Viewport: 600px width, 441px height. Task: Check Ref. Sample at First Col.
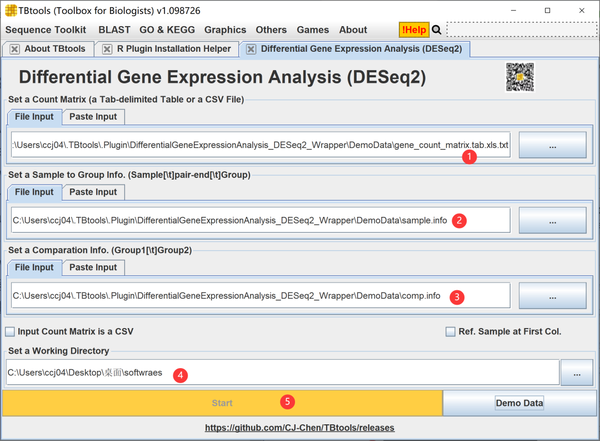click(x=450, y=332)
